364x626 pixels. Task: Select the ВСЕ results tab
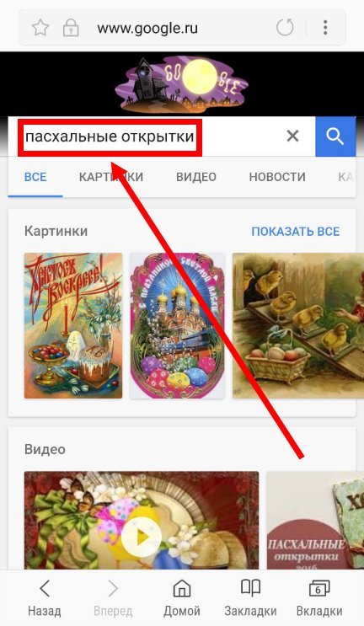pos(35,177)
